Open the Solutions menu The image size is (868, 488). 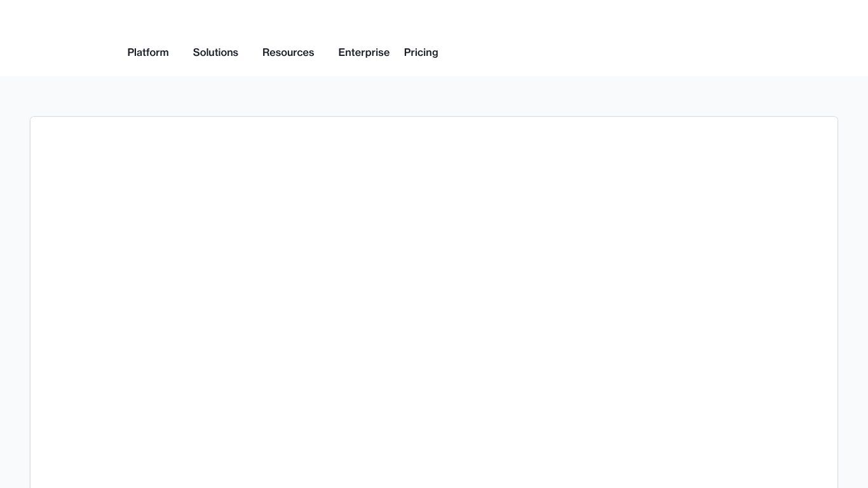(x=215, y=52)
